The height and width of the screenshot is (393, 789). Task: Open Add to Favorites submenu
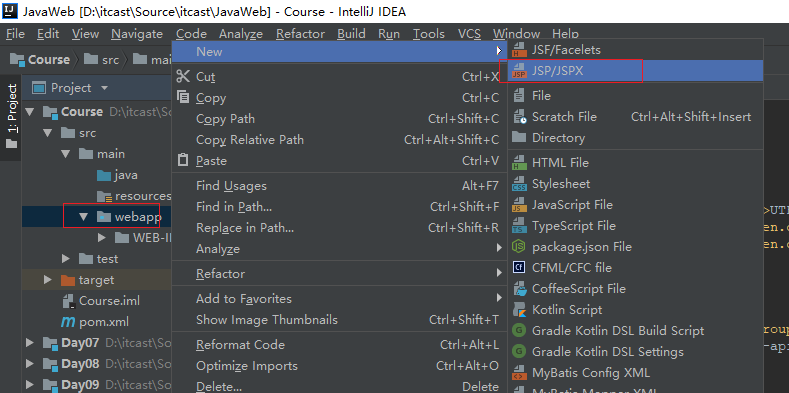(340, 299)
